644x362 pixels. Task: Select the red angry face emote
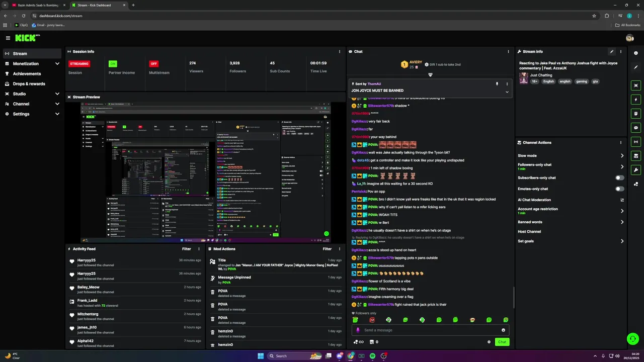pyautogui.click(x=372, y=320)
